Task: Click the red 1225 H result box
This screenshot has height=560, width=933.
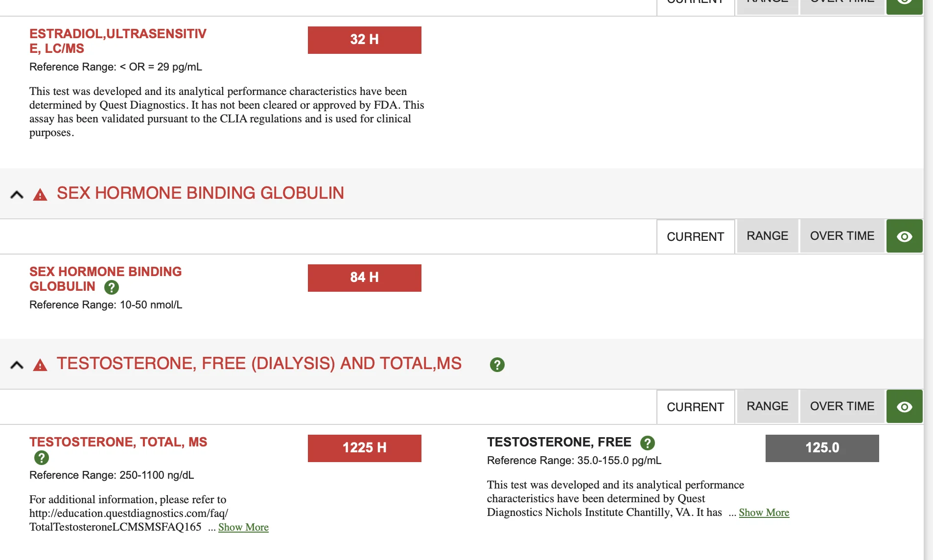Action: tap(364, 448)
